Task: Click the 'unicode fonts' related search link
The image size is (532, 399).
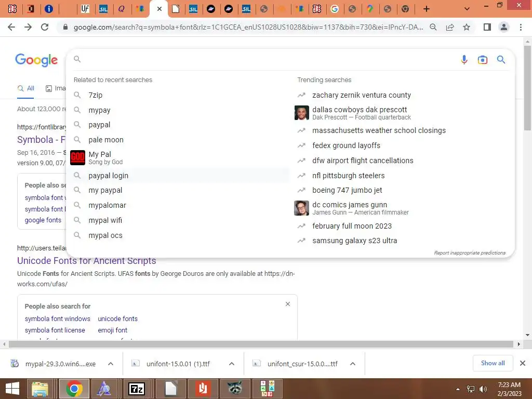Action: (118, 318)
